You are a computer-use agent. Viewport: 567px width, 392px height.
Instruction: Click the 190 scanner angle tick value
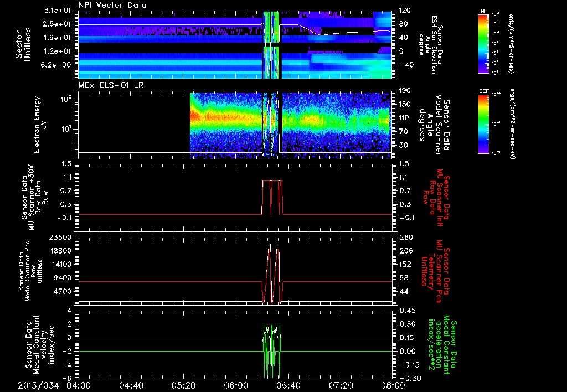(x=405, y=91)
